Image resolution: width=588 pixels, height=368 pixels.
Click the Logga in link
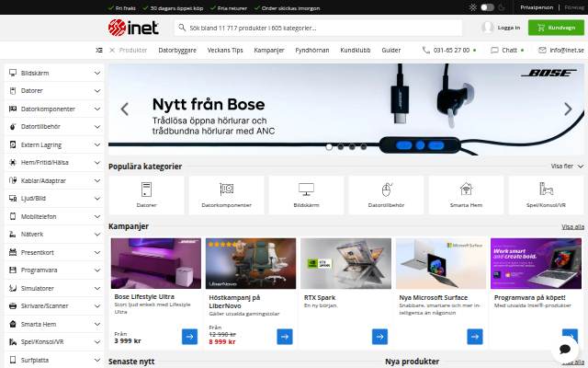508,28
